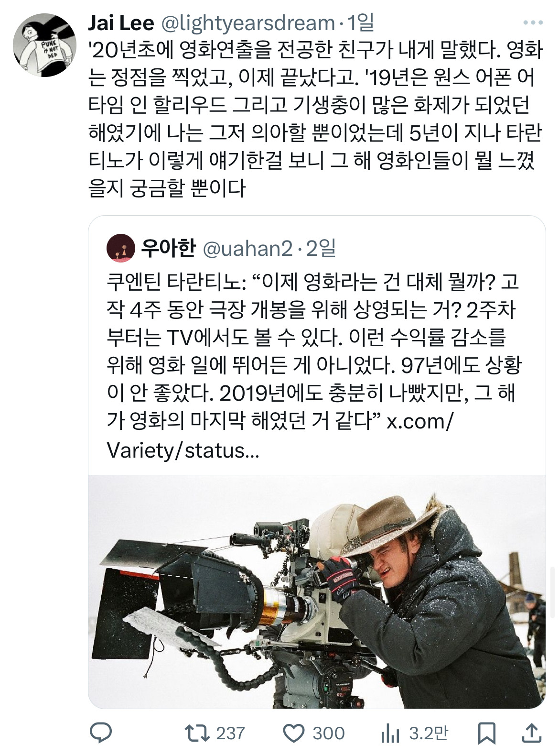Open 우아한 display name in quoted tweet
The width and height of the screenshot is (559, 756).
pyautogui.click(x=168, y=249)
